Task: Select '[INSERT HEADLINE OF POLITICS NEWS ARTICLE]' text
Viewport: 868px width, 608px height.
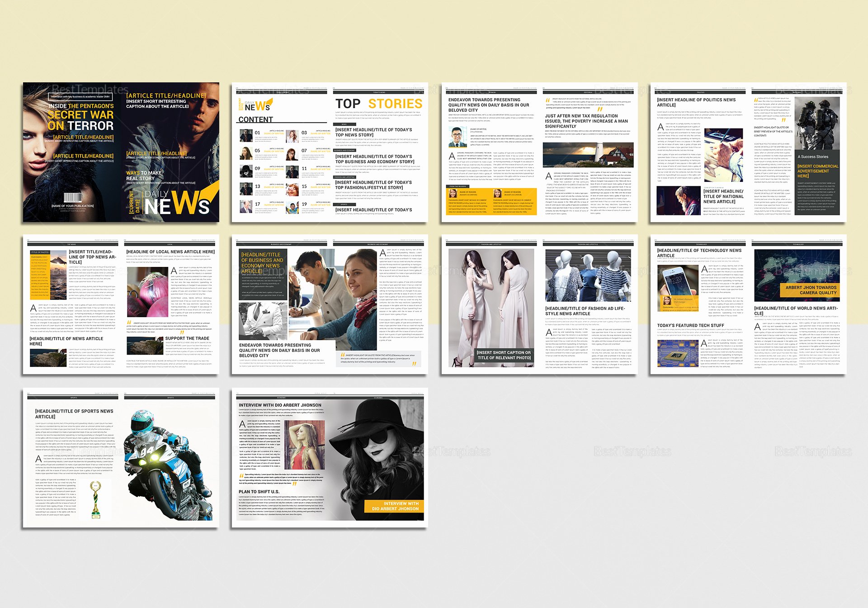Action: tap(696, 102)
